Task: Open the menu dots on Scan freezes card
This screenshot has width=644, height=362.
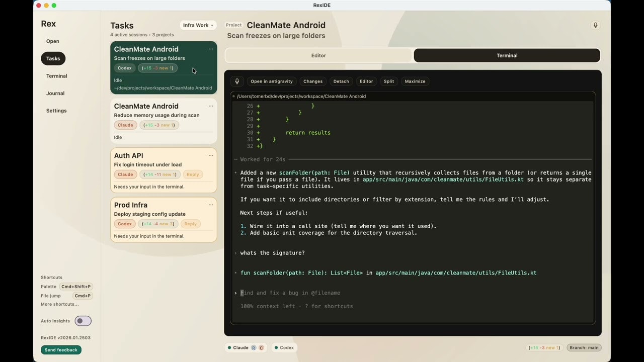Action: [x=211, y=49]
